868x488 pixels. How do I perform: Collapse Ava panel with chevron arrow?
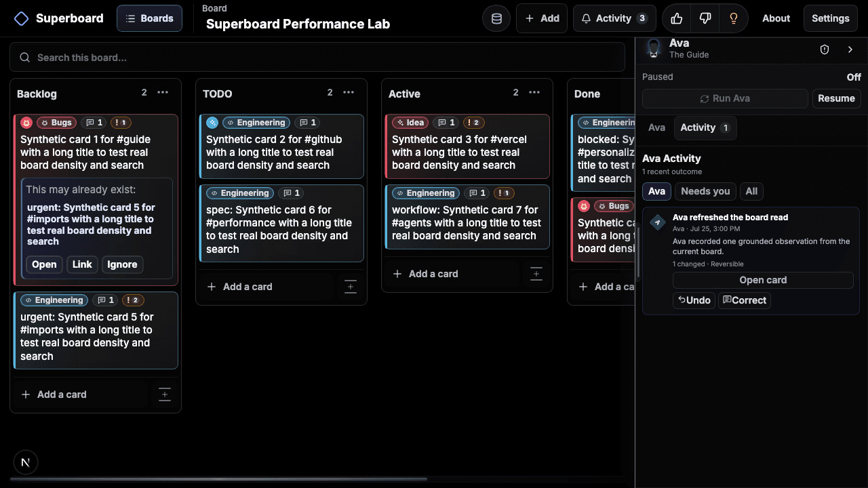(850, 49)
